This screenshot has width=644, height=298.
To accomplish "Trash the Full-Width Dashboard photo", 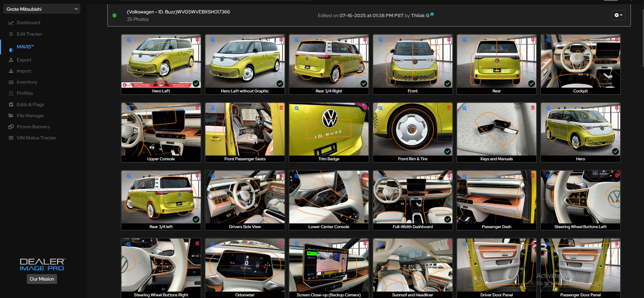I will click(x=449, y=176).
